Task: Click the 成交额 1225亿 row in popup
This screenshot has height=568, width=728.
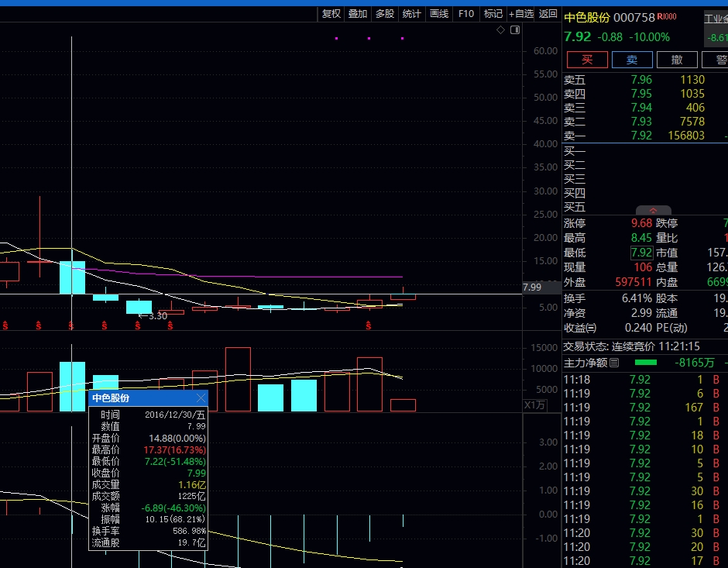Action: point(149,496)
